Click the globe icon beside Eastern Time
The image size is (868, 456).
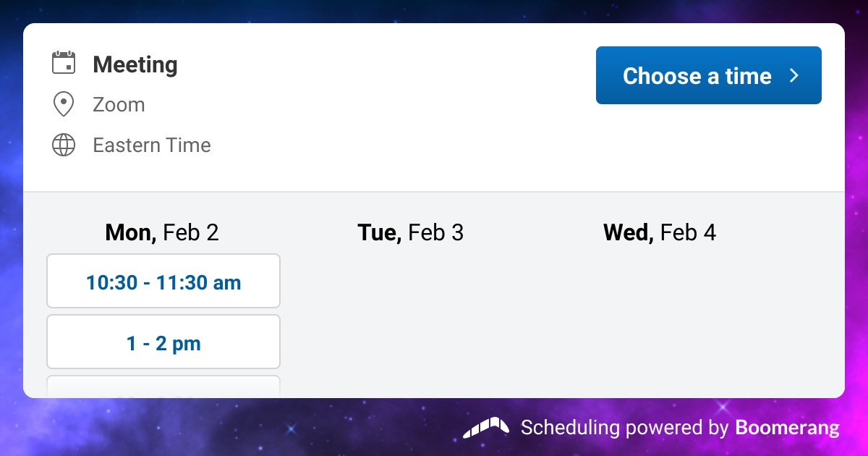(64, 145)
